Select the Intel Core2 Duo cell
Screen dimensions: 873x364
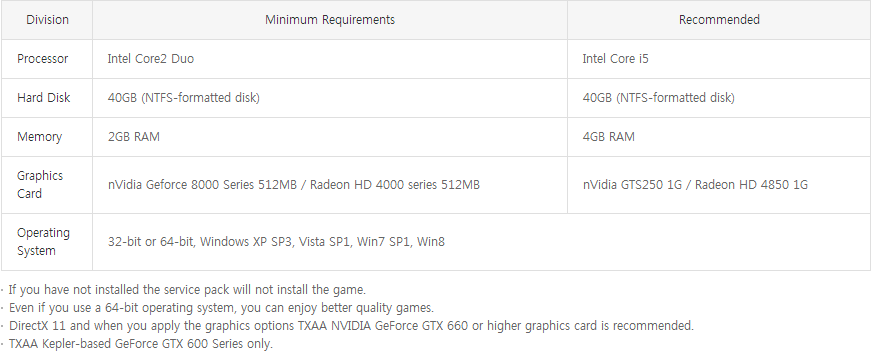point(330,59)
